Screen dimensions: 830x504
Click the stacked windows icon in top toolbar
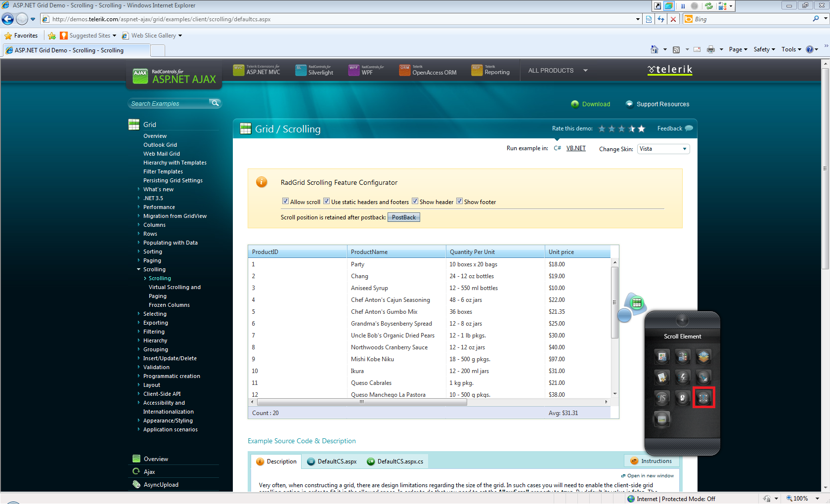pos(669,6)
